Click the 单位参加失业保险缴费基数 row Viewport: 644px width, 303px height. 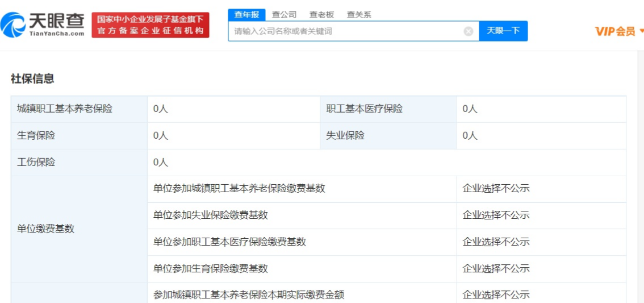tap(211, 215)
